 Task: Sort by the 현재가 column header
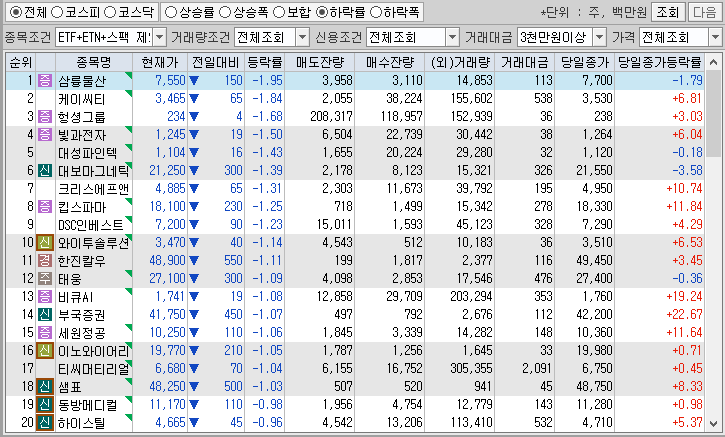(x=160, y=62)
